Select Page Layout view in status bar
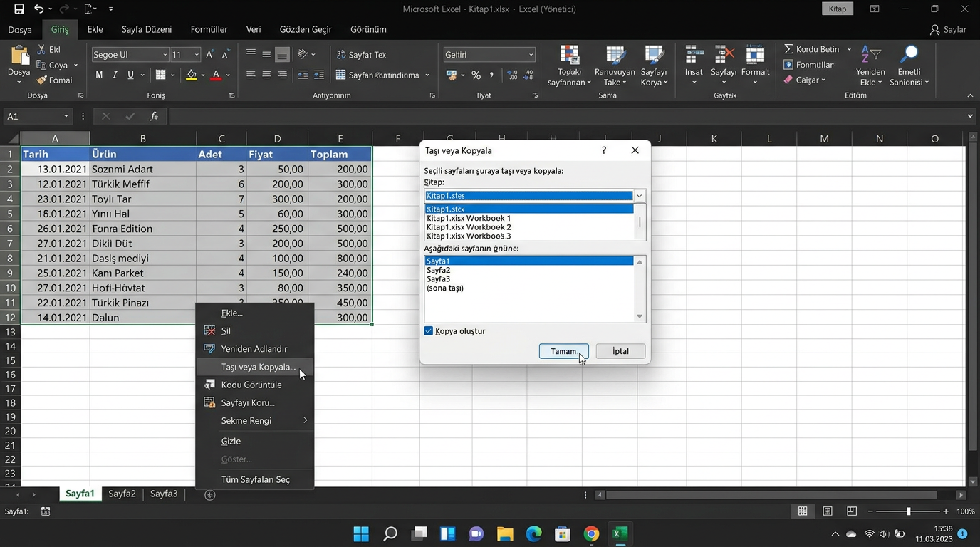The width and height of the screenshot is (980, 547). point(828,511)
